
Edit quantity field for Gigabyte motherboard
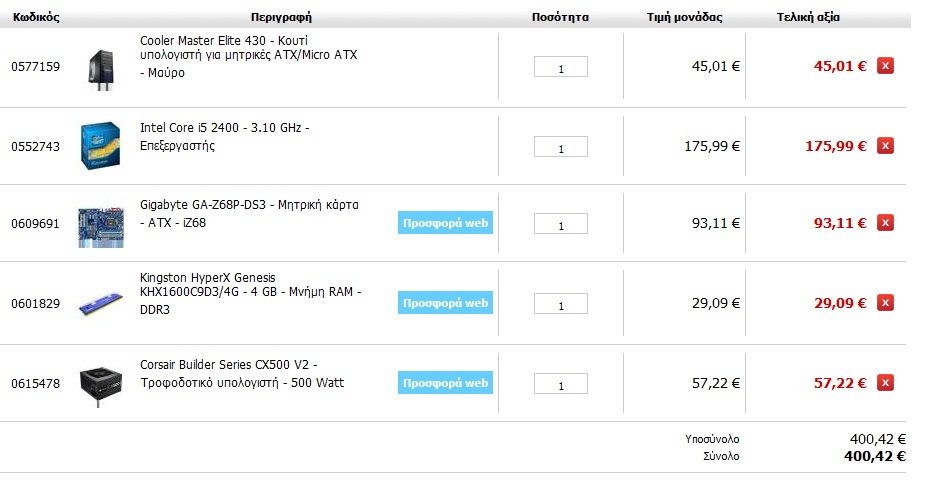tap(560, 224)
